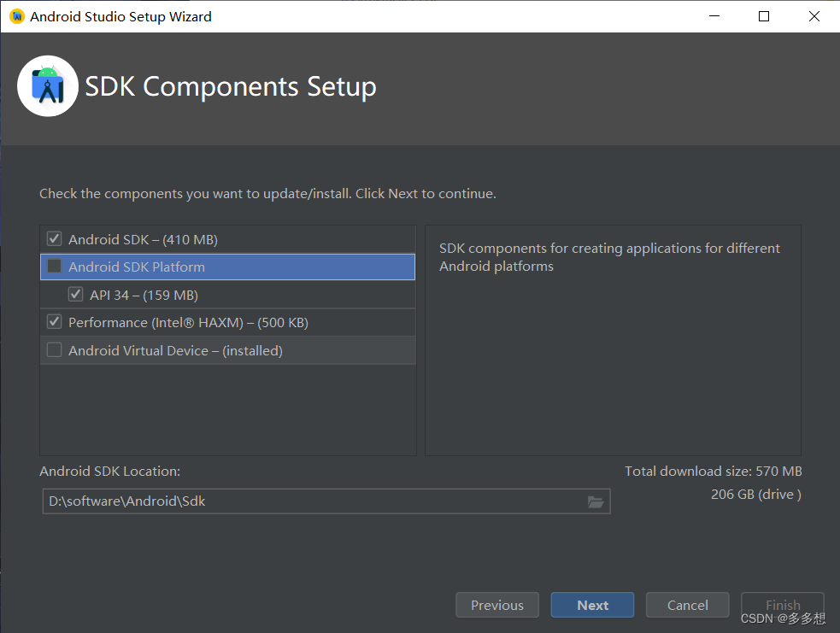Uncheck the Android SDK (410 MB) checkbox
Screen dimensions: 840x633
[x=54, y=238]
